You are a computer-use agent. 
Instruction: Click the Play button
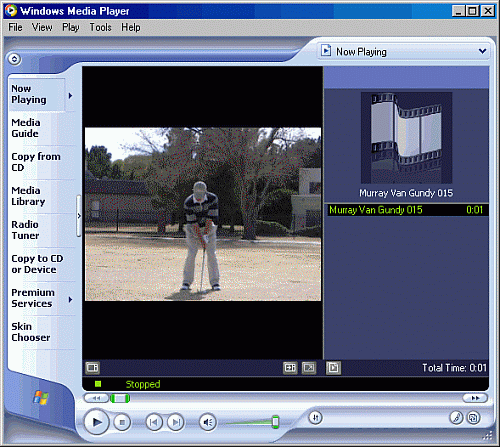click(x=96, y=422)
